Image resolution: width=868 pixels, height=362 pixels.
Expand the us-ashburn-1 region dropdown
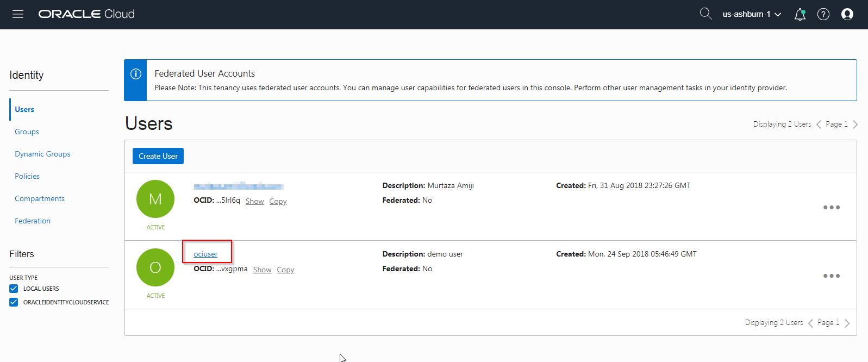tap(752, 14)
